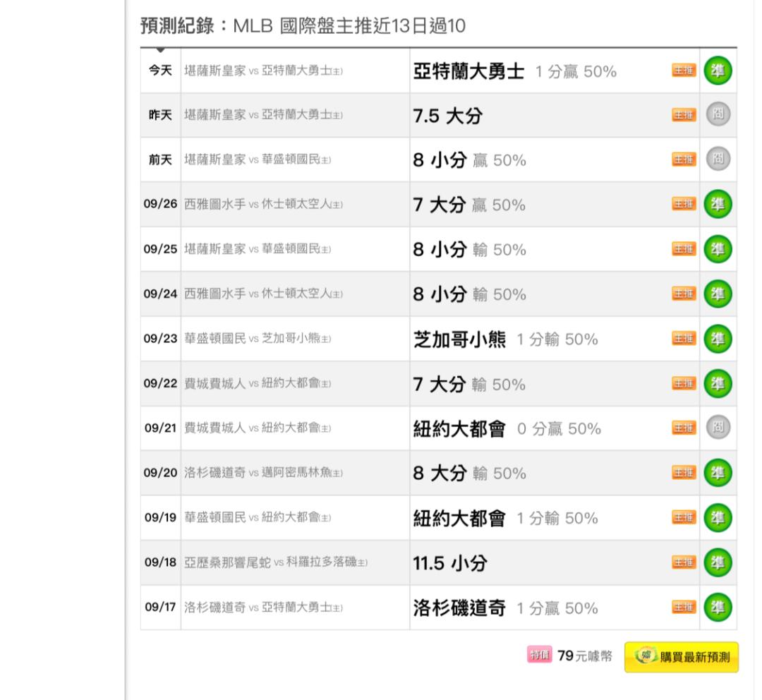
Task: Click the 芝加哥小熊 1 分輸 50% prediction
Action: point(505,339)
